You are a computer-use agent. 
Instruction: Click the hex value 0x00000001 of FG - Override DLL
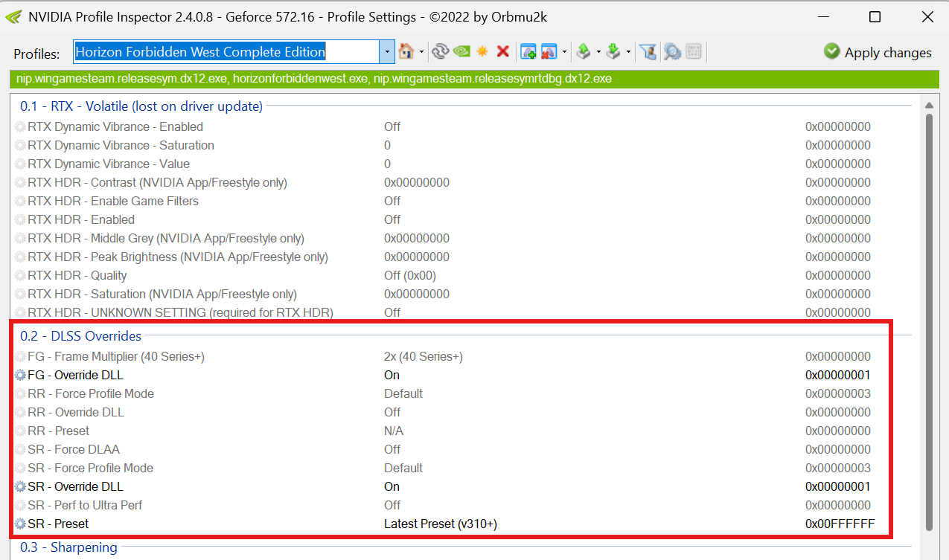[x=838, y=375]
